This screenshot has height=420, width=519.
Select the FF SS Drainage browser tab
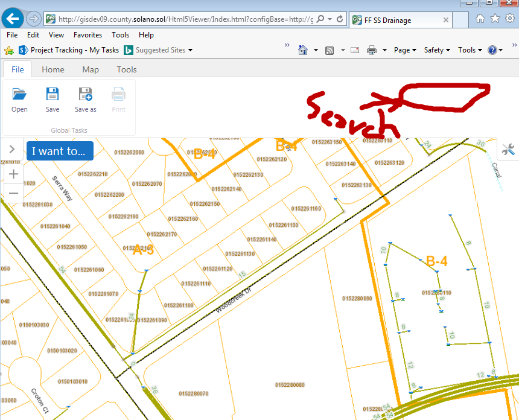coord(396,20)
